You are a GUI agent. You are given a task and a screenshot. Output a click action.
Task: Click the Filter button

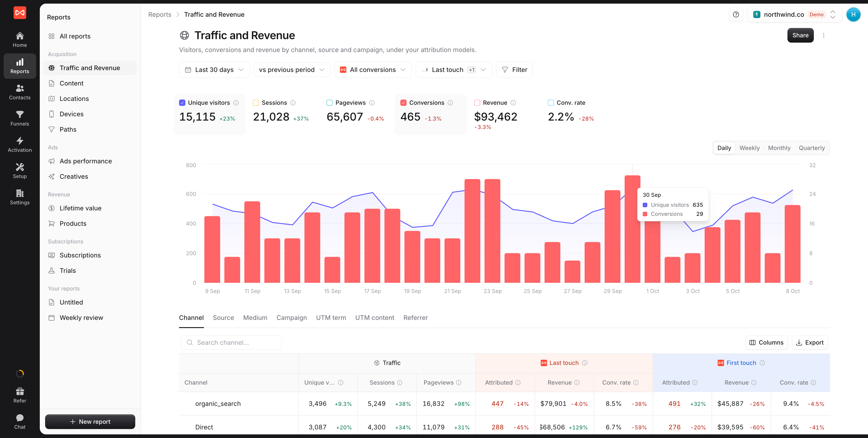coord(514,70)
